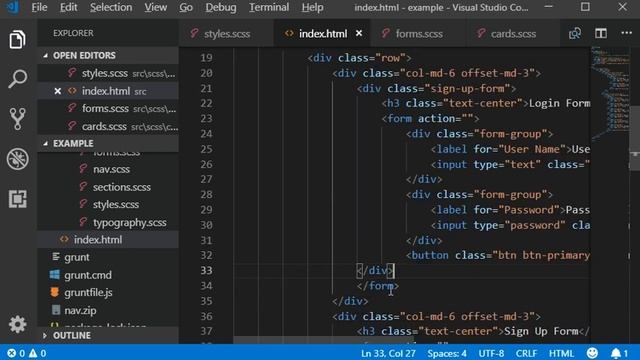Click the button btn-primary line 32
640x360 pixels.
498,256
